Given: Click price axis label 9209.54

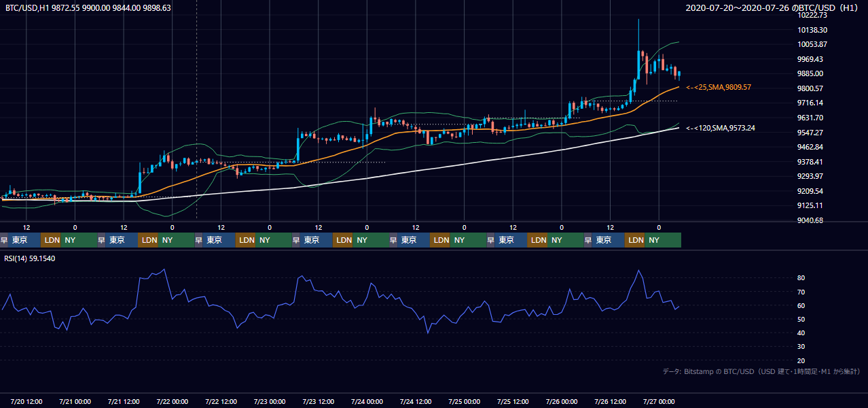Looking at the screenshot, I should point(810,191).
